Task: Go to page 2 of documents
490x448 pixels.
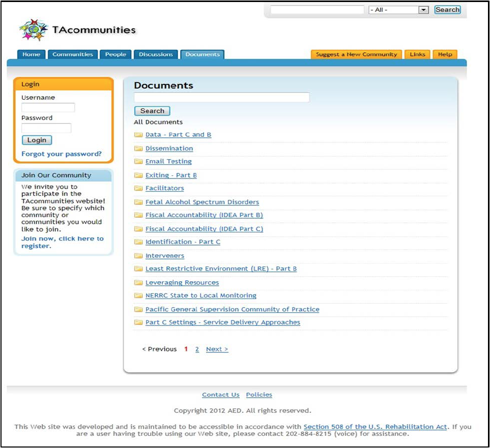Action: 197,349
